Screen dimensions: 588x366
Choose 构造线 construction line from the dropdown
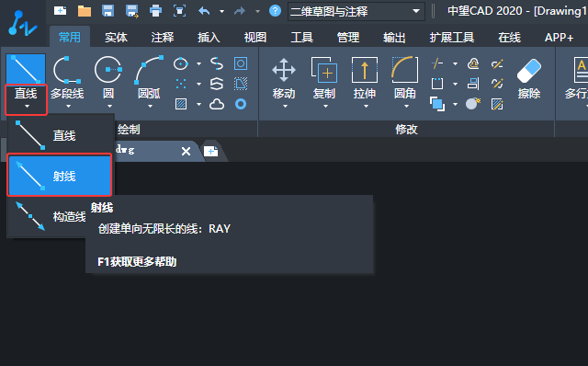(47, 217)
